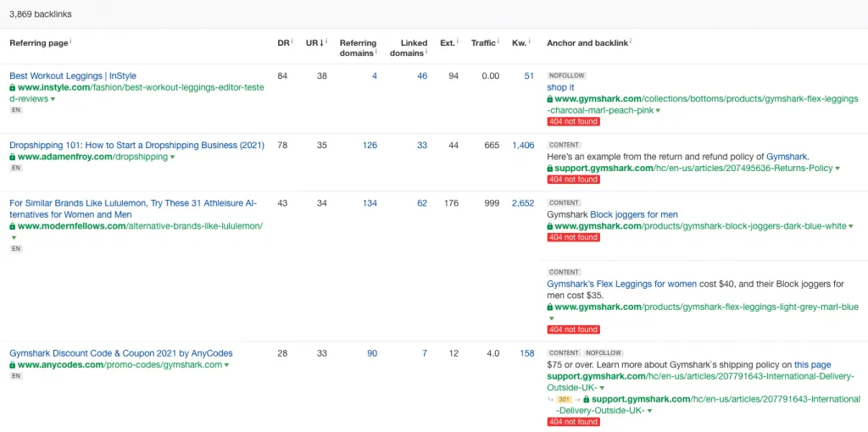This screenshot has width=868, height=432.
Task: Open gymshark-block-joggers-dark-blue-white backlink URL
Action: click(x=700, y=226)
